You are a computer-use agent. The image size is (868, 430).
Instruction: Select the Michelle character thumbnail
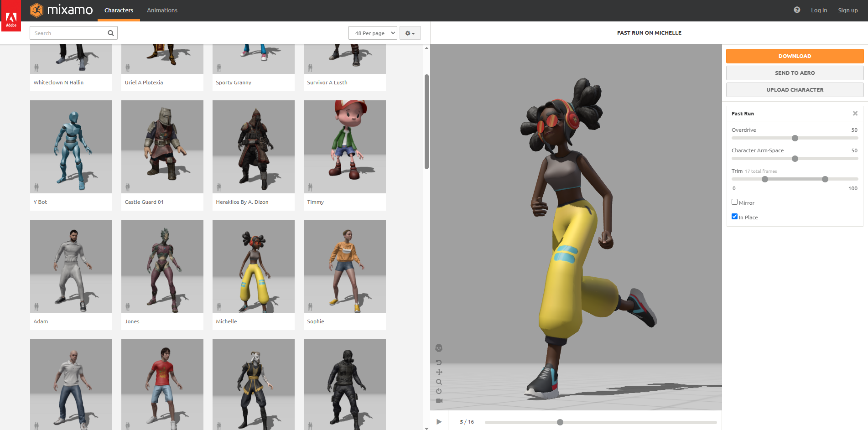(x=254, y=266)
